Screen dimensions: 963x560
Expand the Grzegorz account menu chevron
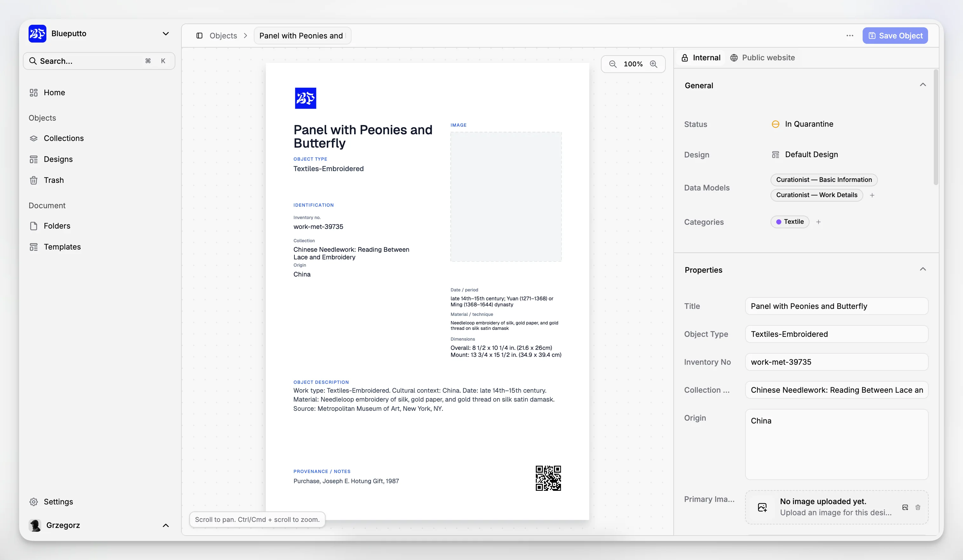165,525
